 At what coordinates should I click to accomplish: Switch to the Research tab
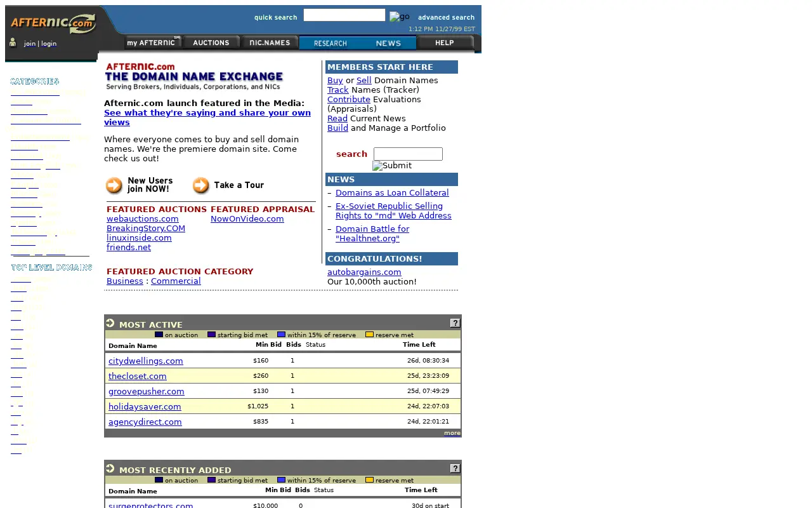pos(330,43)
